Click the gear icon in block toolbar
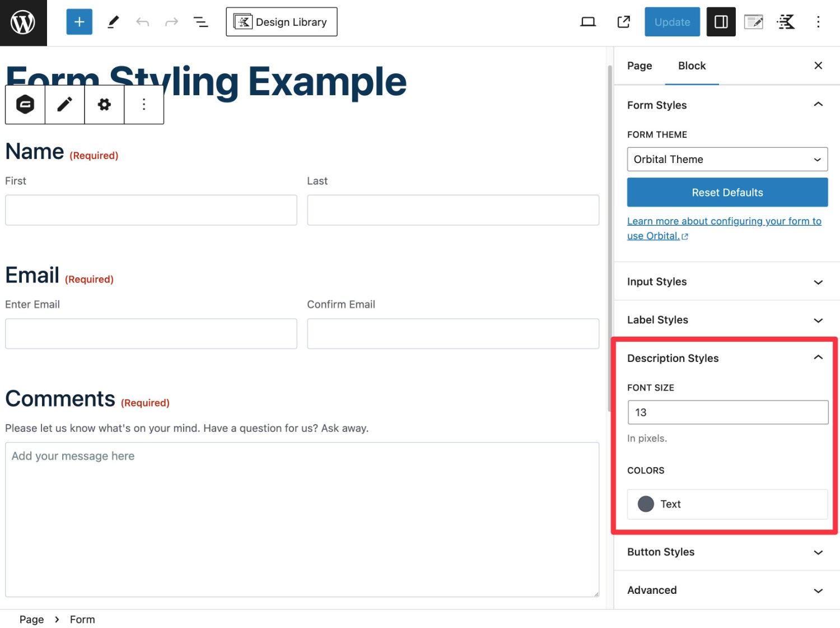Screen dimensions: 840x628 (104, 104)
